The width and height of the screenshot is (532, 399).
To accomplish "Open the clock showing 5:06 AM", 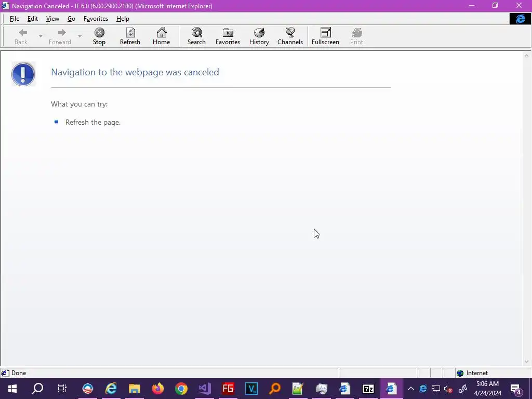I will point(487,389).
